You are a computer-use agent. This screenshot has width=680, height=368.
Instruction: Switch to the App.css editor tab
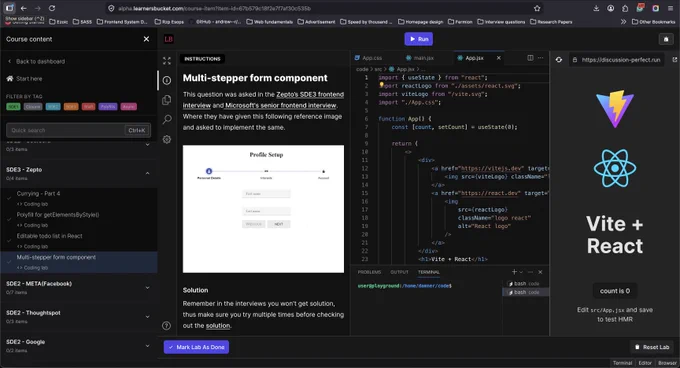click(x=368, y=58)
